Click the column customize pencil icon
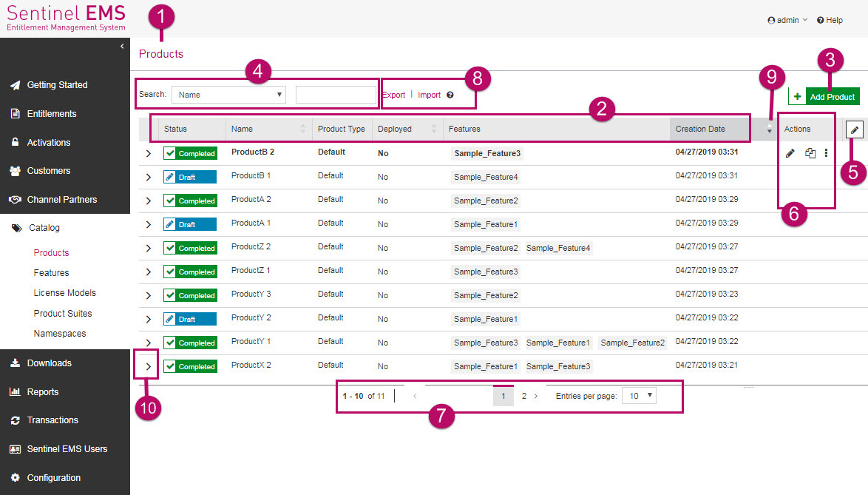The width and height of the screenshot is (868, 495). 855,129
